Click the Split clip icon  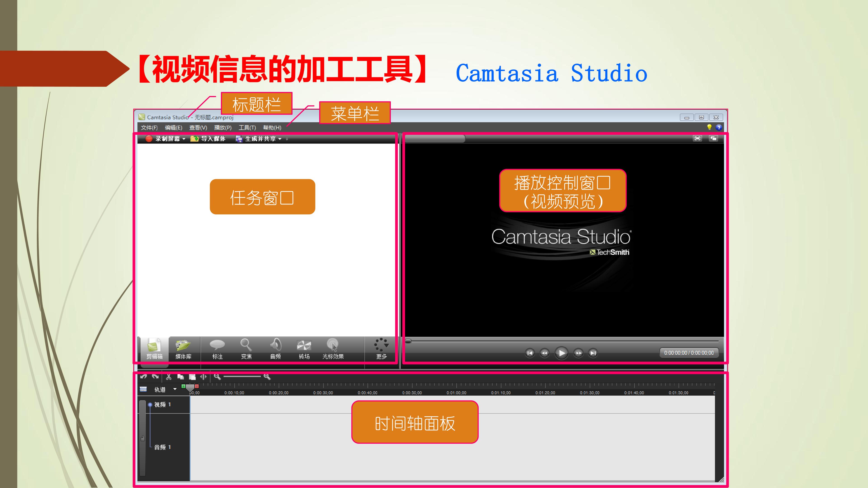pyautogui.click(x=203, y=377)
